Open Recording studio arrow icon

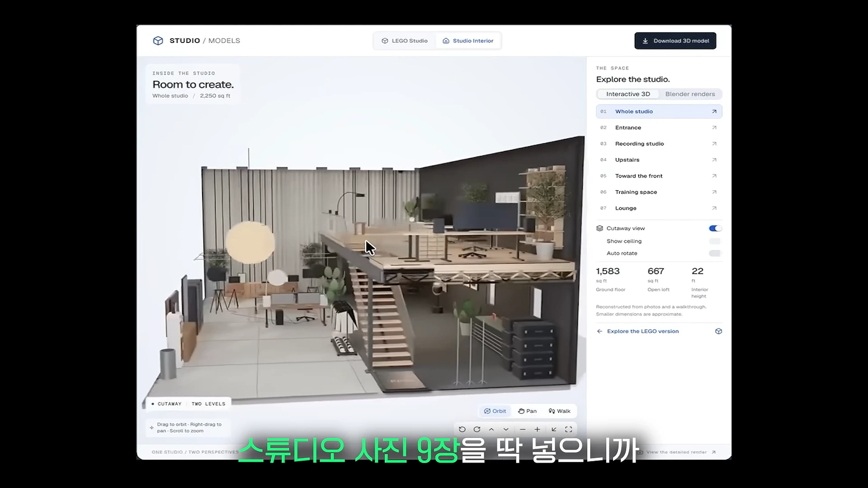point(714,144)
